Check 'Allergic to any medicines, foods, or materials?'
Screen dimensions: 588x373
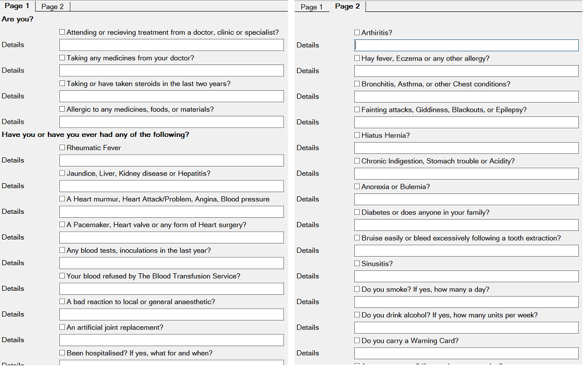tap(62, 109)
